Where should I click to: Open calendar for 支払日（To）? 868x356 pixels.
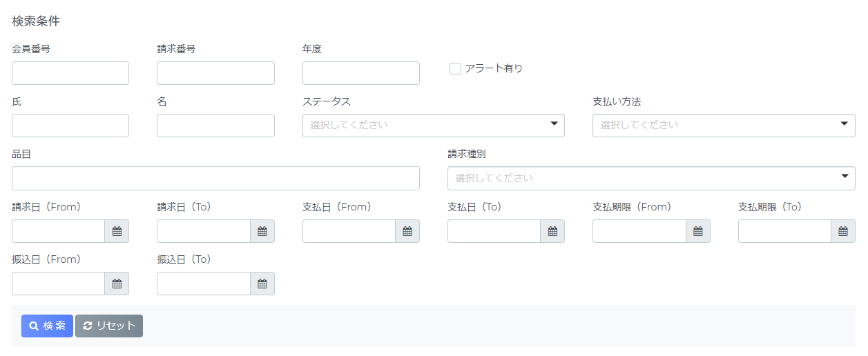pos(552,231)
